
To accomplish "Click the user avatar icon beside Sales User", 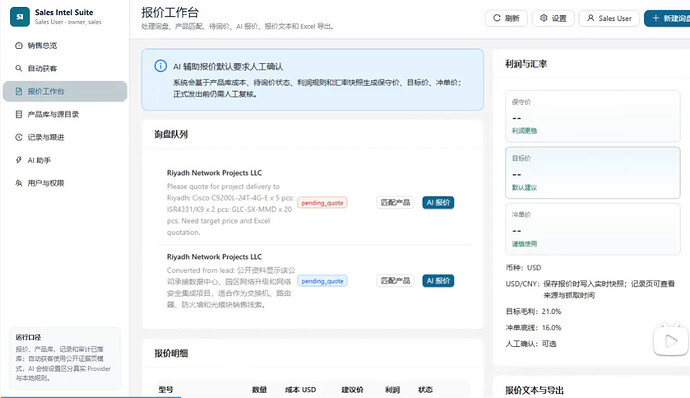I will coord(591,18).
